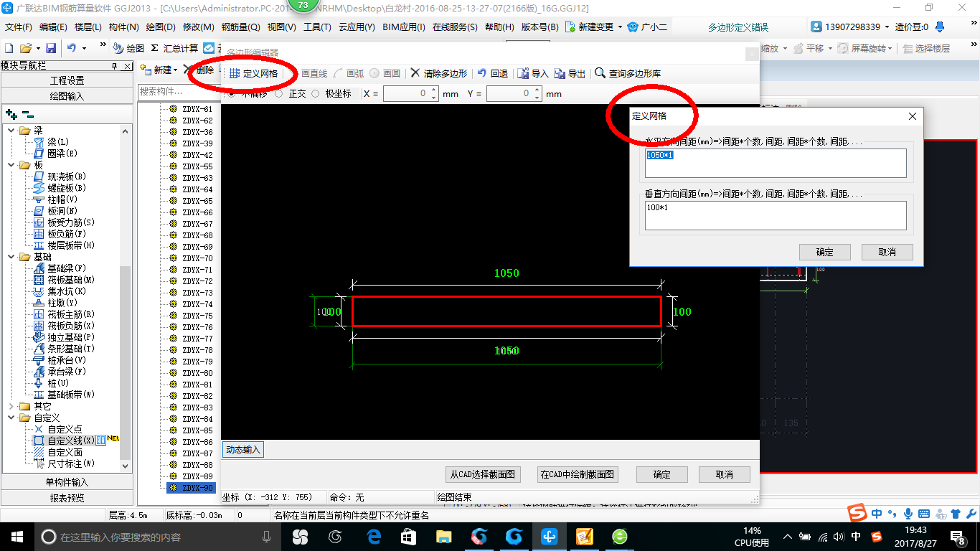Click the 汇总计算 sigma icon
The image size is (980, 551).
[154, 48]
